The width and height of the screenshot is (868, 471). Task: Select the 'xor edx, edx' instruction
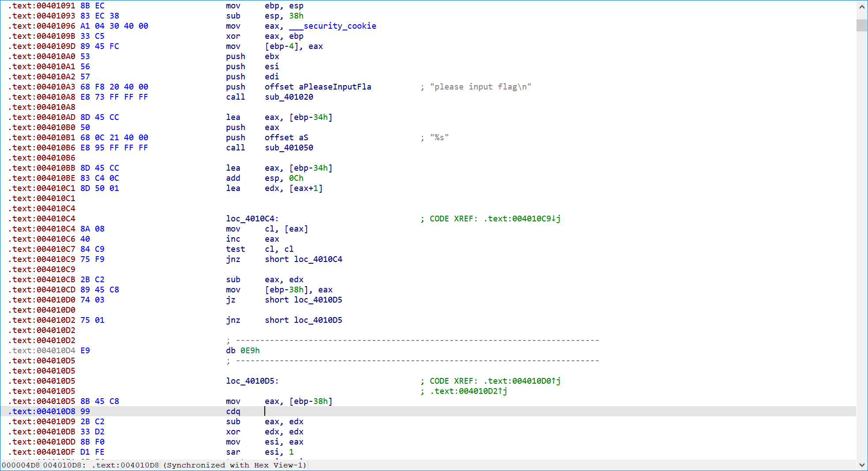[x=265, y=432]
